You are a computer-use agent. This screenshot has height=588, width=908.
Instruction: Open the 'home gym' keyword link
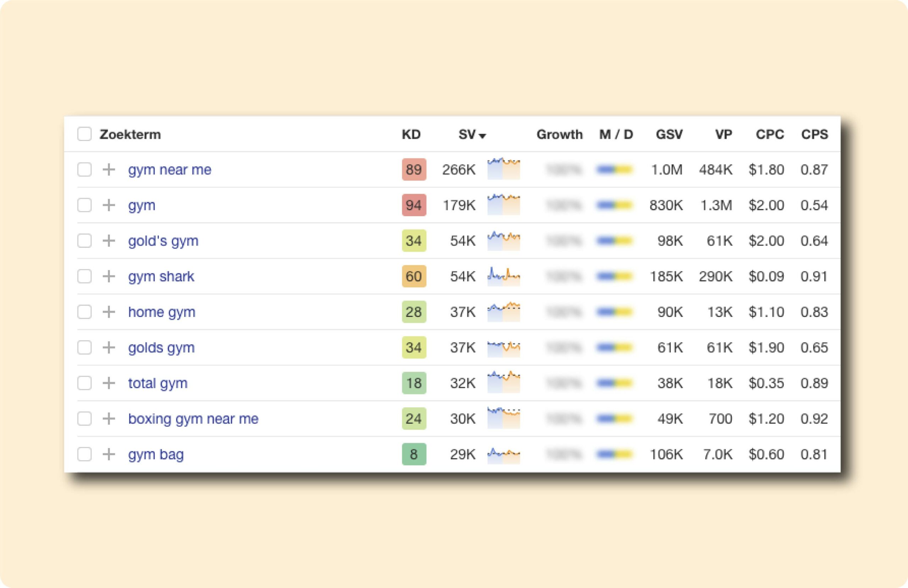pyautogui.click(x=161, y=312)
